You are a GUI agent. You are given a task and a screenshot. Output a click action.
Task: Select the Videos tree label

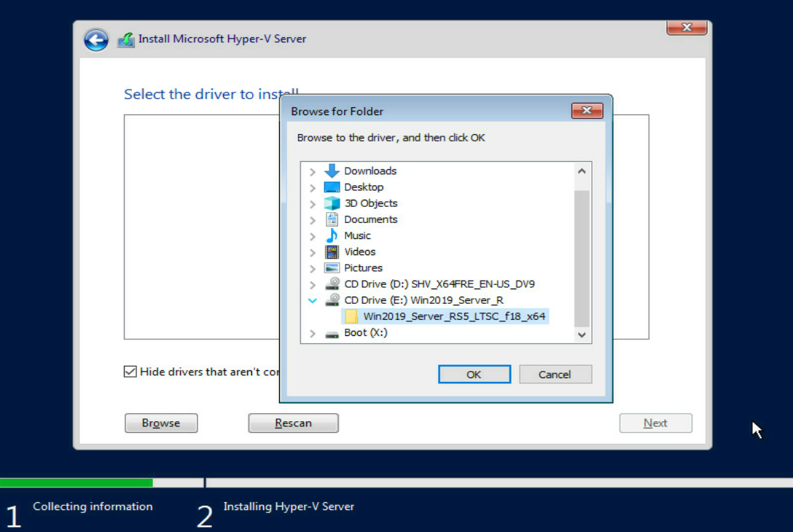pyautogui.click(x=359, y=252)
